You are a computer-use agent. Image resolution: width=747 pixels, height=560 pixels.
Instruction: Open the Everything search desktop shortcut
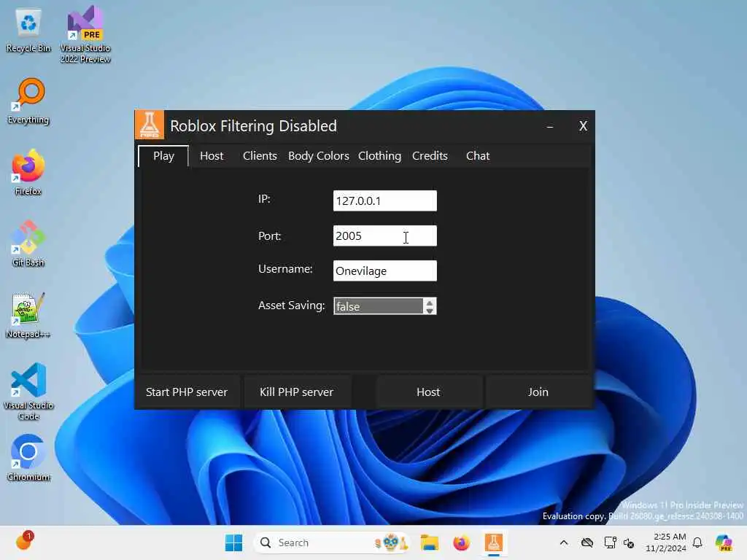[28, 101]
